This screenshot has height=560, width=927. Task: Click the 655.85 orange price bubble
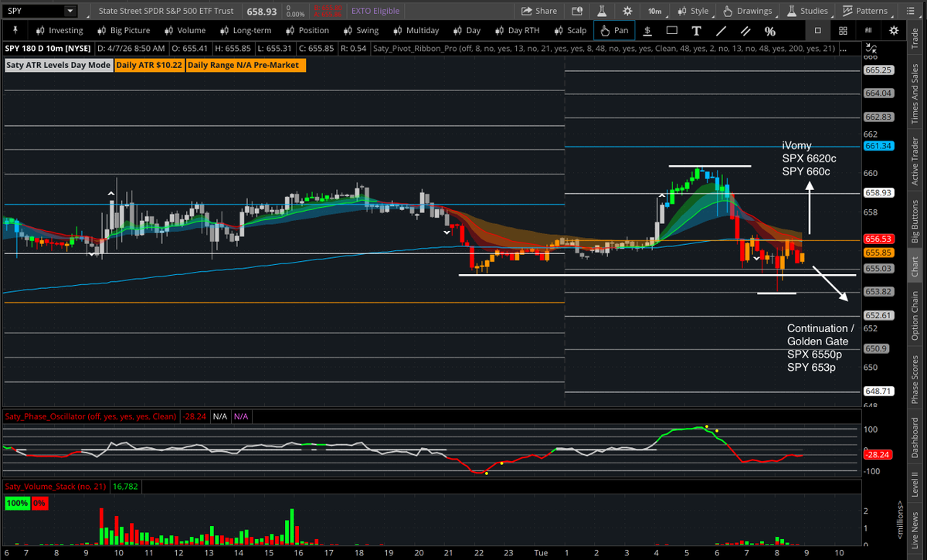[x=880, y=253]
